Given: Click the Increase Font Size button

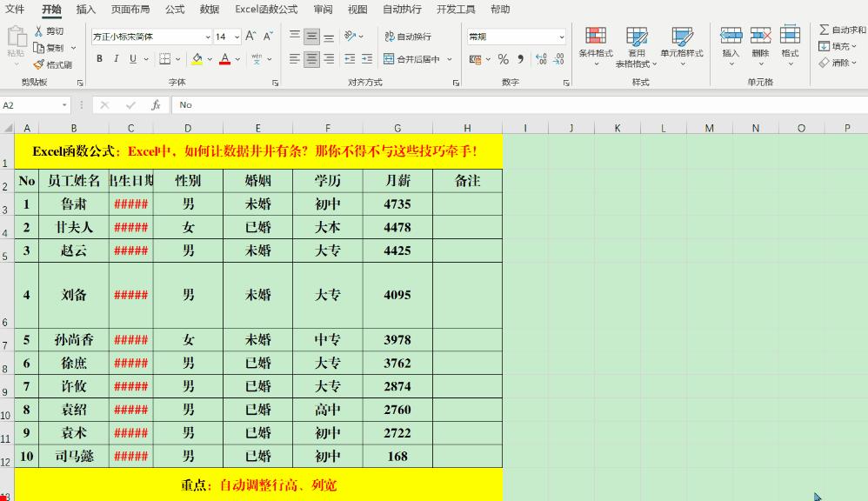Looking at the screenshot, I should click(x=250, y=36).
